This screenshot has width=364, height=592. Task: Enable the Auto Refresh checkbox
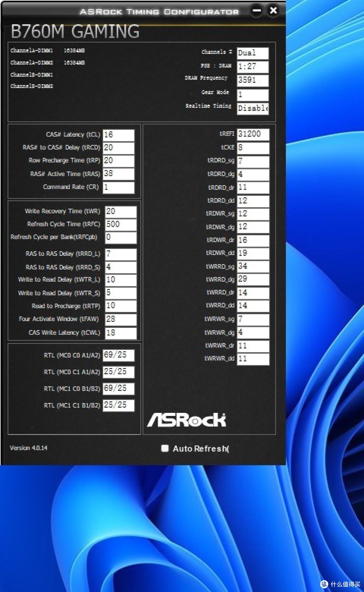tap(165, 448)
